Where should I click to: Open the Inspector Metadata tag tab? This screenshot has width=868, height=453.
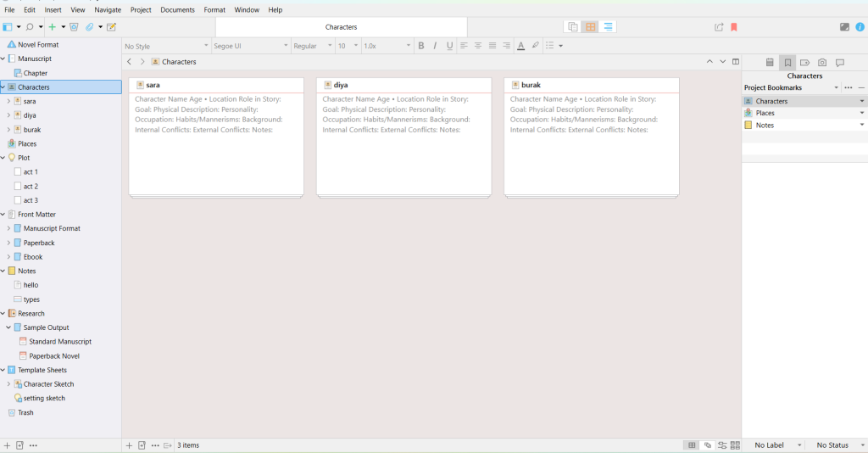(804, 63)
